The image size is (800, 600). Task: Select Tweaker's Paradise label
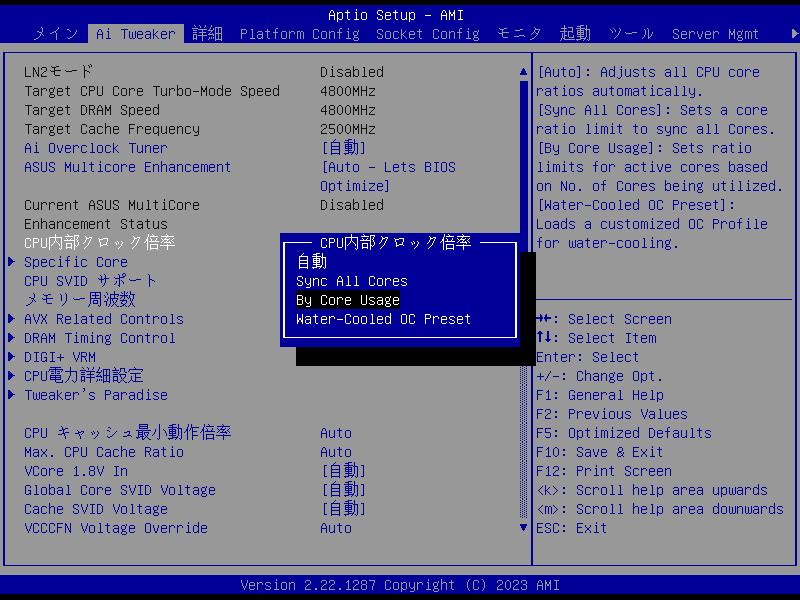coord(96,395)
